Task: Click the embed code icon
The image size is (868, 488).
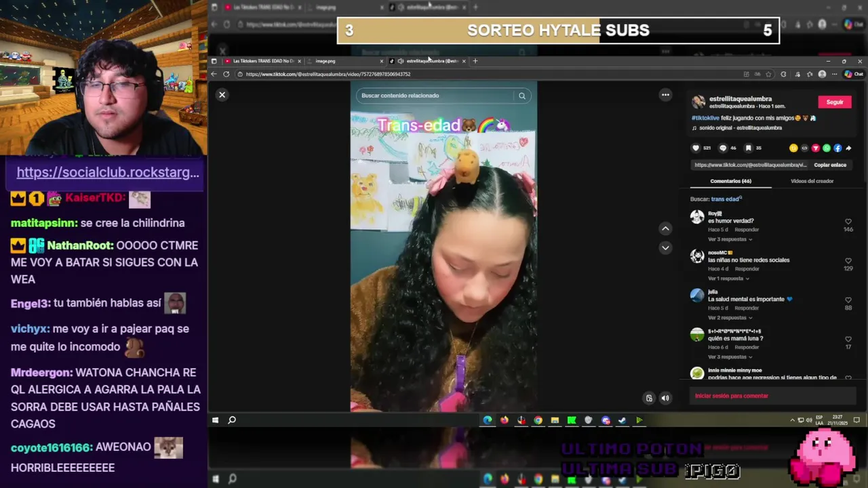Action: [x=804, y=148]
